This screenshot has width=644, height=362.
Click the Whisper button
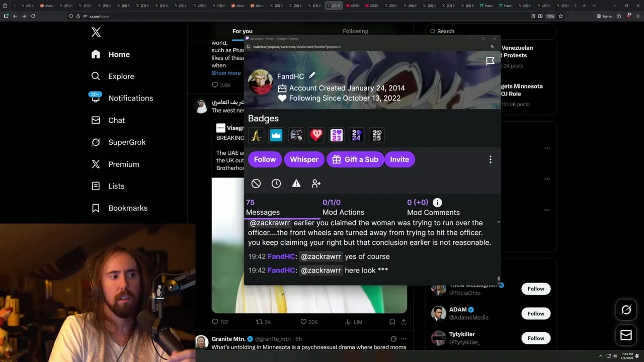(304, 159)
